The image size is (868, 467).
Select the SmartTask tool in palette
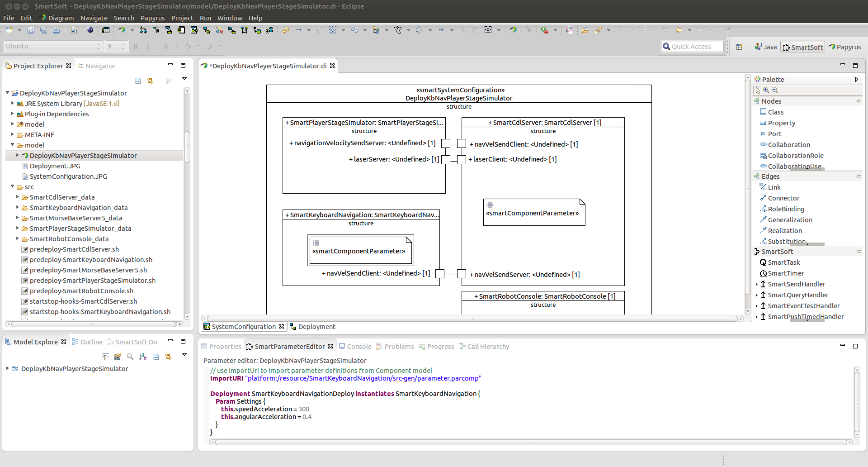tap(780, 262)
